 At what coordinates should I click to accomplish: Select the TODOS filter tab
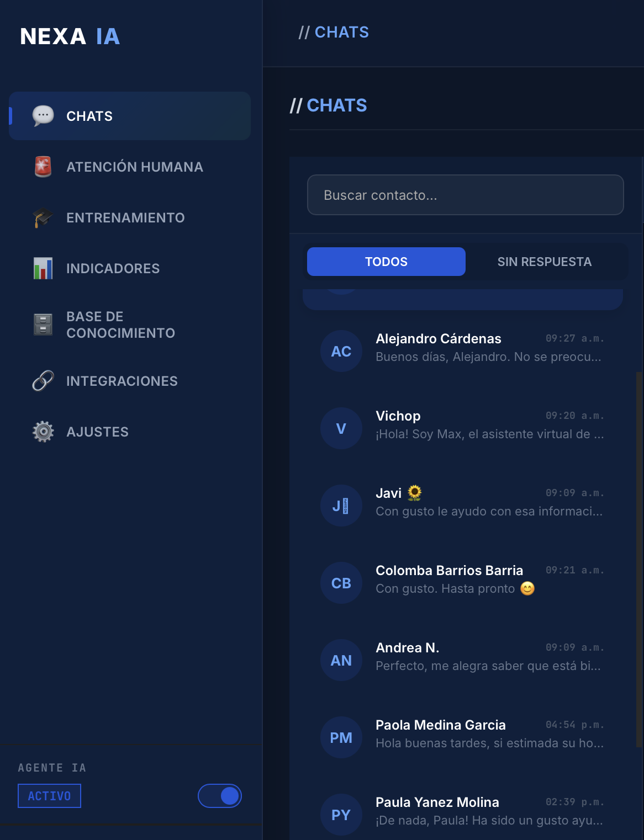(x=386, y=262)
